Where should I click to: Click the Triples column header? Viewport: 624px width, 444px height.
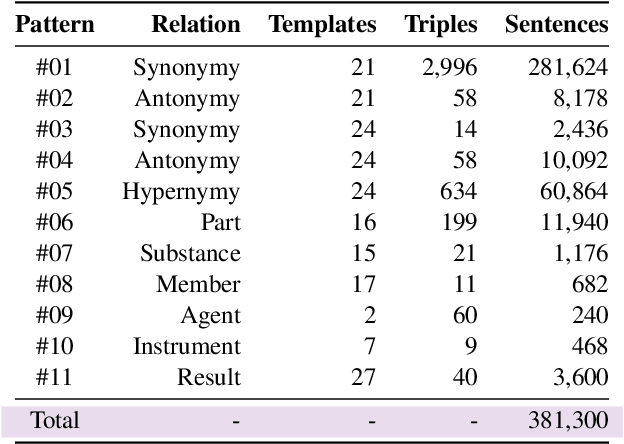coord(440,24)
